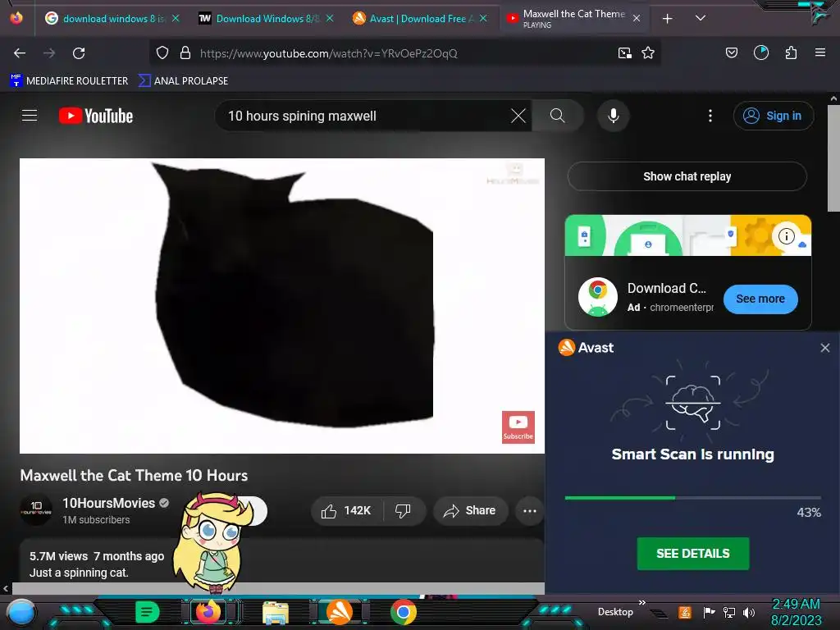Expand the list all tabs chevron
This screenshot has height=630, width=840.
click(x=700, y=18)
